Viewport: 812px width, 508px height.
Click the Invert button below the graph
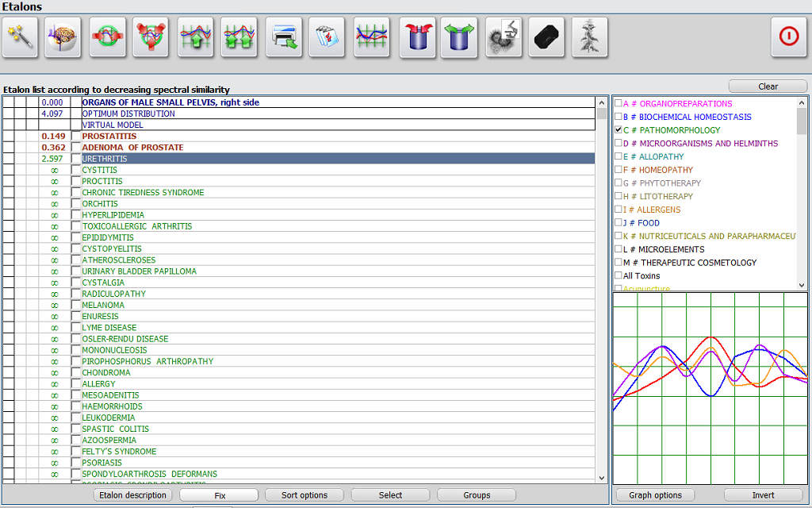(x=762, y=495)
